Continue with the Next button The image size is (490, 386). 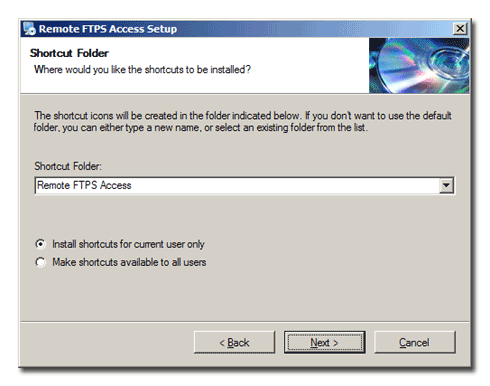click(x=324, y=342)
